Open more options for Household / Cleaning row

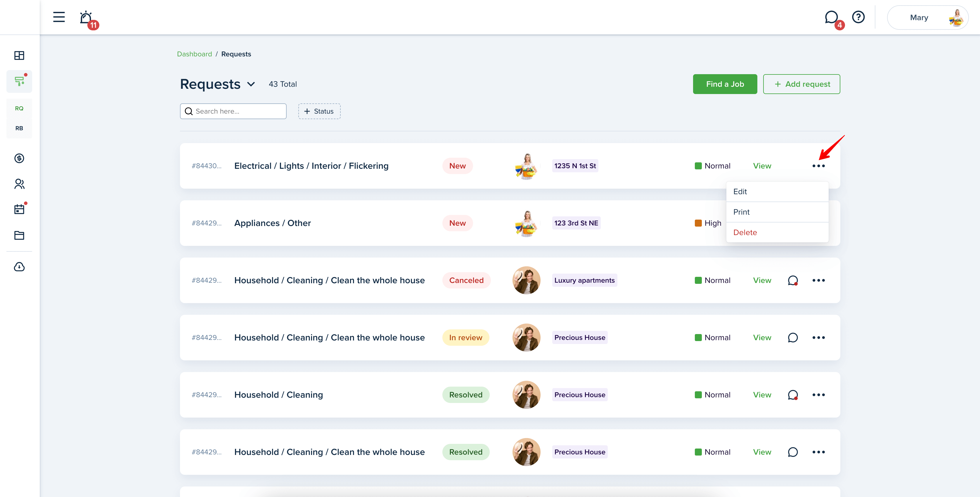[818, 395]
